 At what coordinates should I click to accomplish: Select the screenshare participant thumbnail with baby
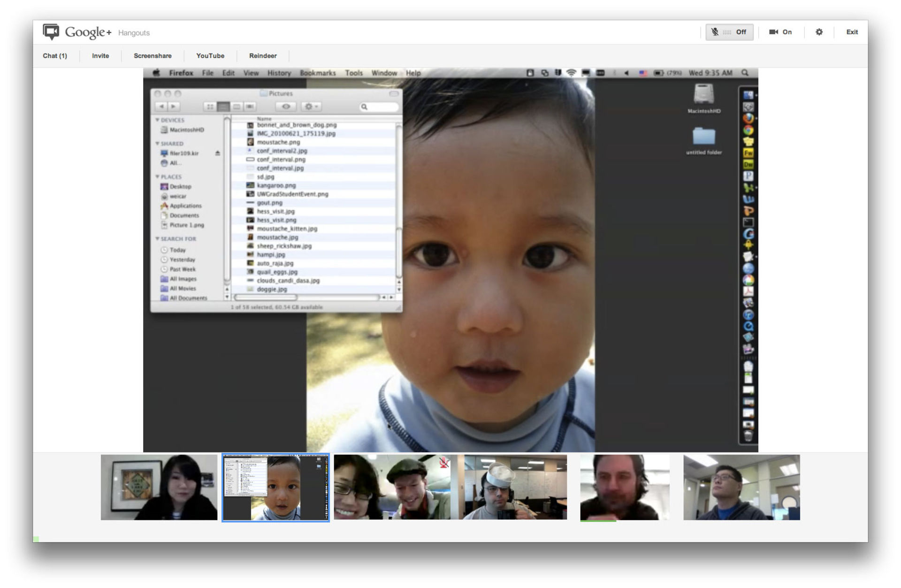pyautogui.click(x=275, y=488)
